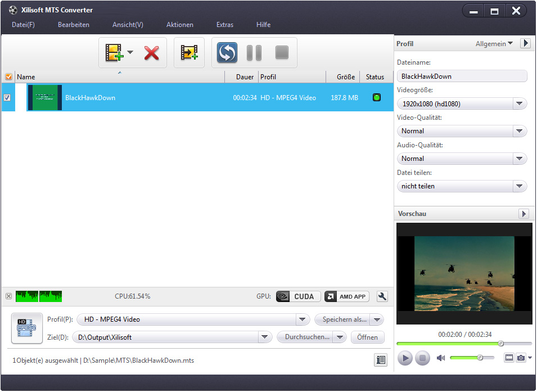
Task: Click the preview seek slider handle
Action: [500, 343]
